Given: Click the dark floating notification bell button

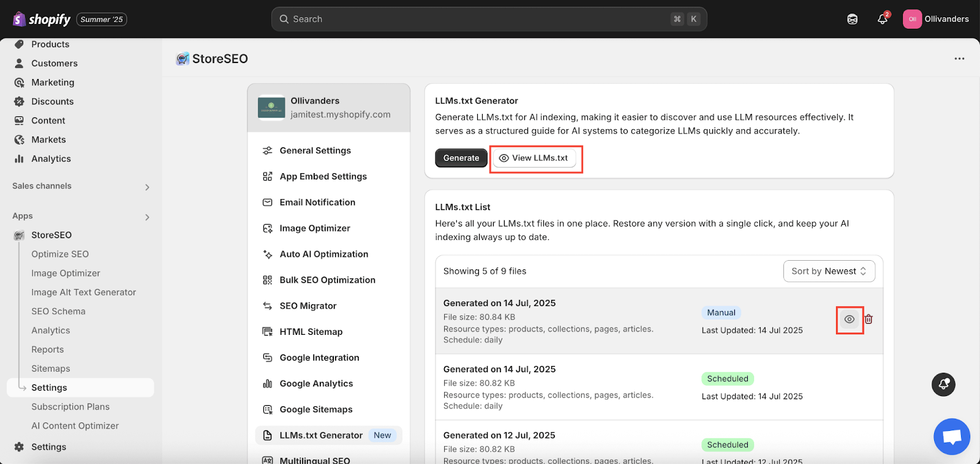Looking at the screenshot, I should coord(943,384).
